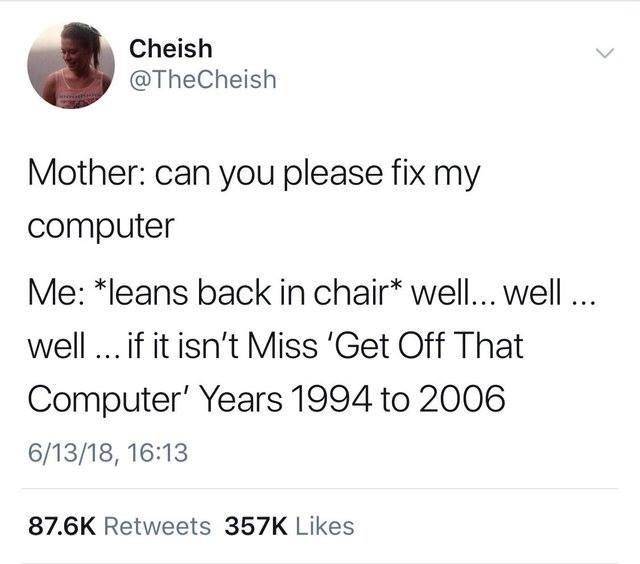Image resolution: width=640 pixels, height=564 pixels.
Task: Open the tweet options chevron dropdown
Action: click(x=598, y=53)
